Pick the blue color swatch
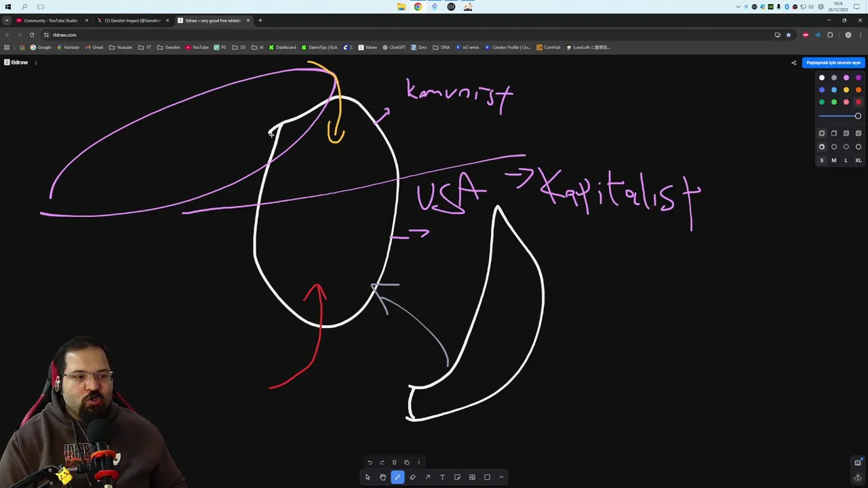 [822, 90]
